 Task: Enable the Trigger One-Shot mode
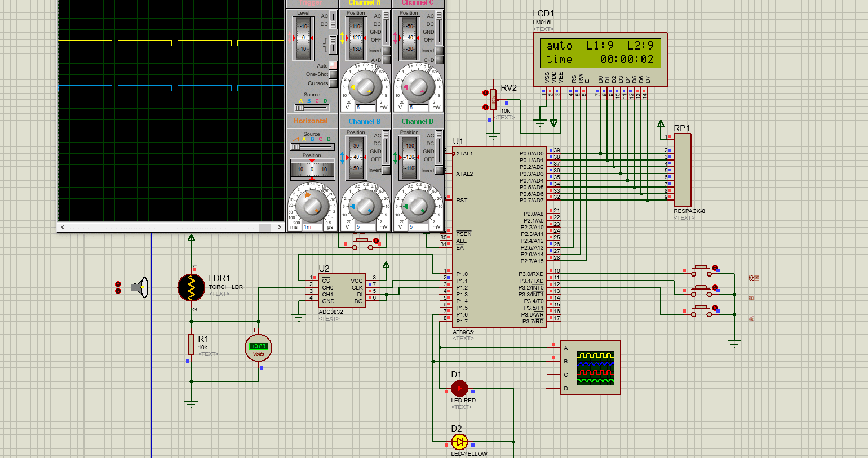tap(333, 74)
